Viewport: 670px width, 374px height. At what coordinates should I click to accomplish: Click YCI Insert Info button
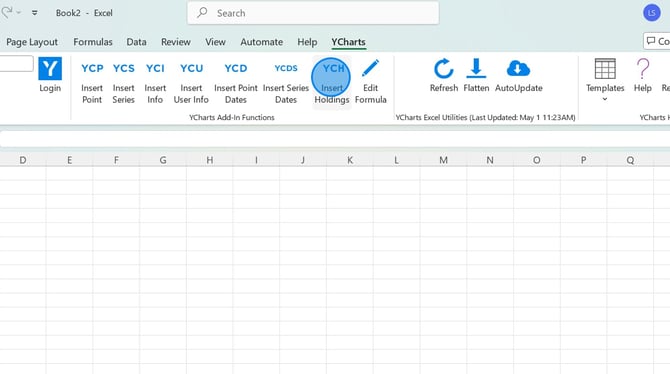coord(155,82)
